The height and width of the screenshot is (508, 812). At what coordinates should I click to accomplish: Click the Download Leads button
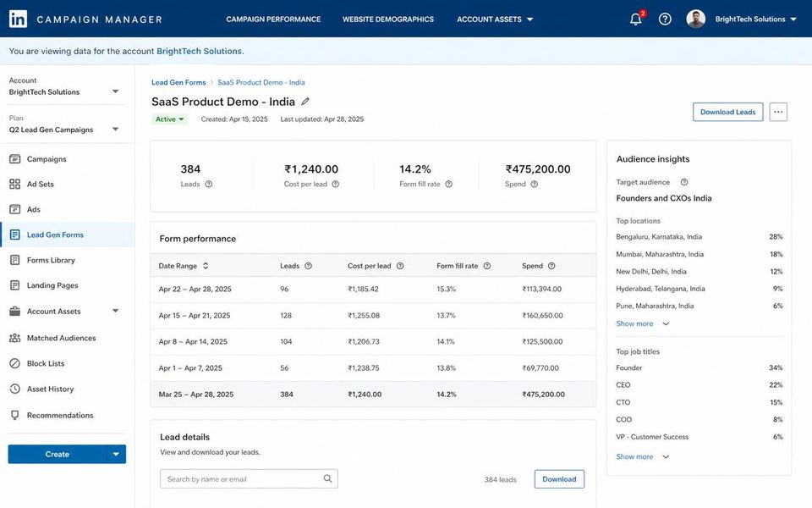(727, 112)
